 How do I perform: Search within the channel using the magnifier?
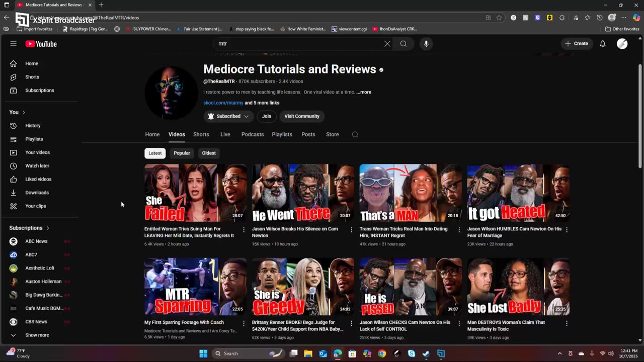coord(355,134)
